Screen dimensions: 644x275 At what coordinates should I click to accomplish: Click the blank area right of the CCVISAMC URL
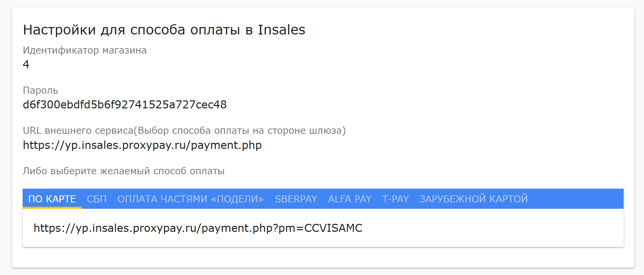coord(492,228)
